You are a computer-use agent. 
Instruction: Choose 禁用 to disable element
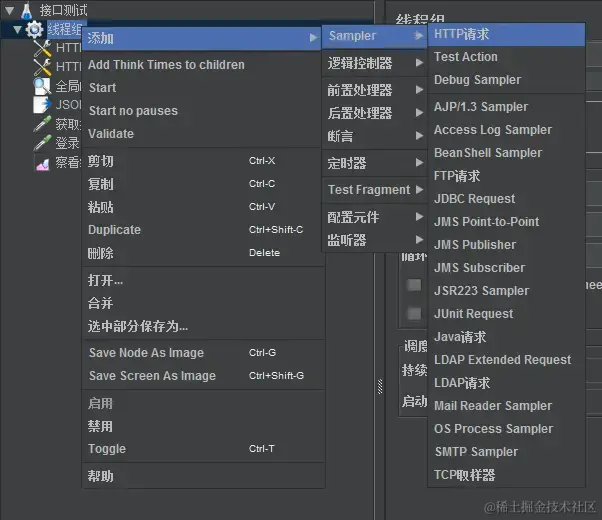(203, 426)
